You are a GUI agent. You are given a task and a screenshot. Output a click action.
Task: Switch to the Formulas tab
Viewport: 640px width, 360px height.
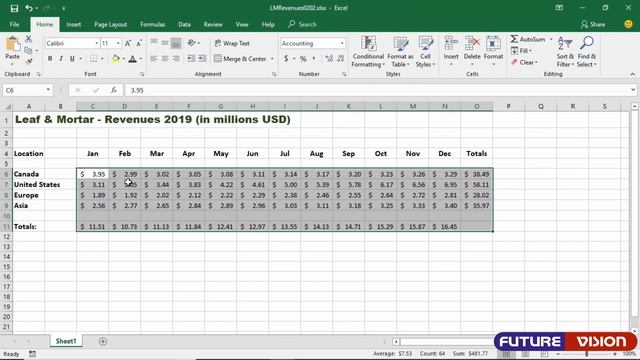tap(153, 24)
